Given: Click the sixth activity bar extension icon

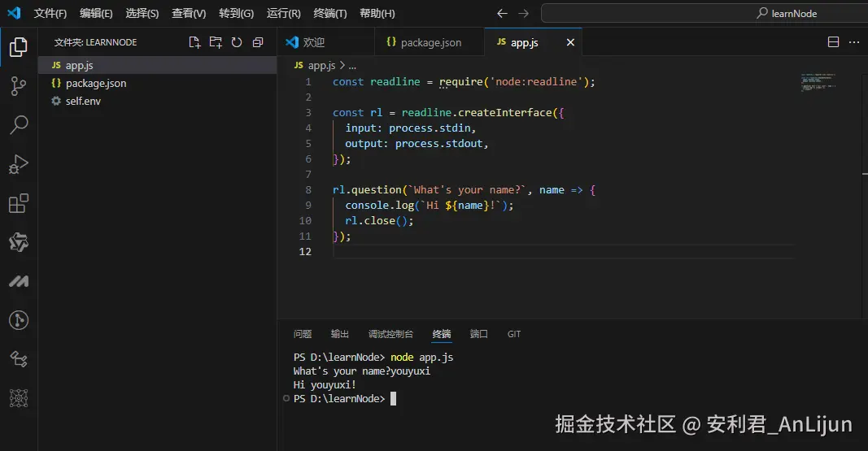Looking at the screenshot, I should click(x=18, y=242).
